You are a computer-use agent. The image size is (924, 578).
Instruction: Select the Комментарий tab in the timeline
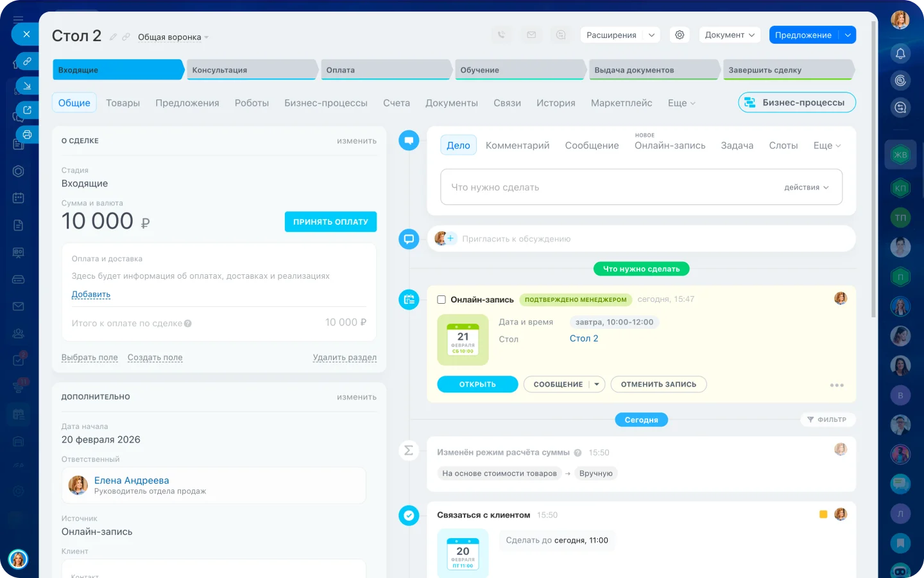pyautogui.click(x=517, y=145)
